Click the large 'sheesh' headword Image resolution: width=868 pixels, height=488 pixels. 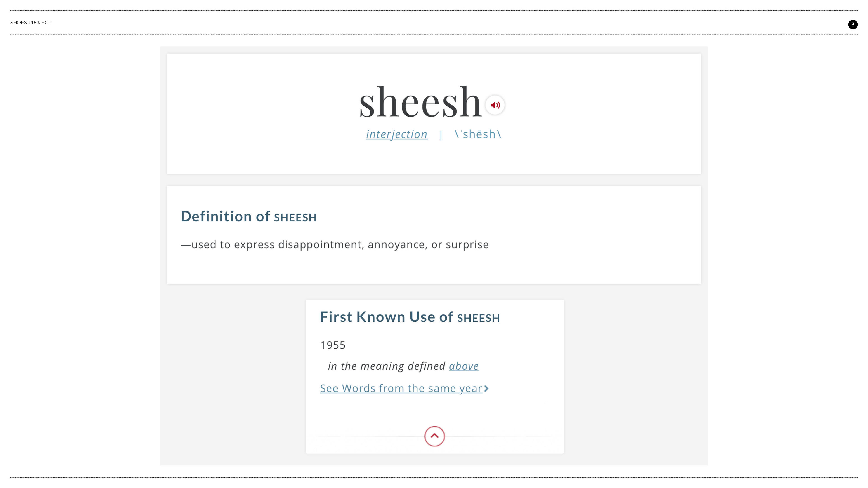[420, 102]
